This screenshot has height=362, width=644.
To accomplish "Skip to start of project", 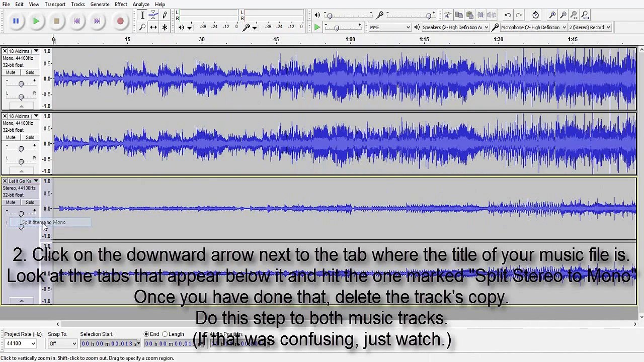I will pos(76,21).
